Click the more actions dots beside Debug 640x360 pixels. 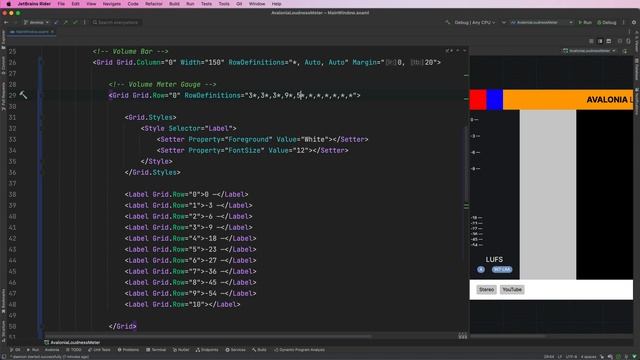tap(624, 22)
